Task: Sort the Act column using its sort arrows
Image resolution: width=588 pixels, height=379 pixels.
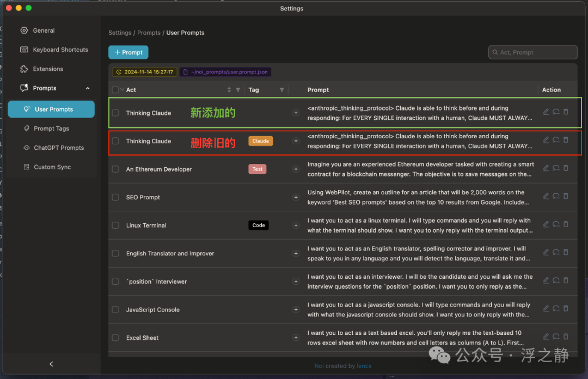Action: [229, 90]
